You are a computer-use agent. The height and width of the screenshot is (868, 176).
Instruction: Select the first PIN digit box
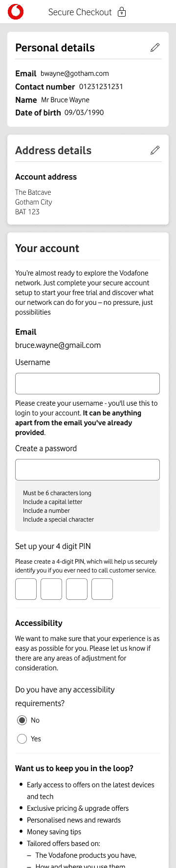(26, 589)
